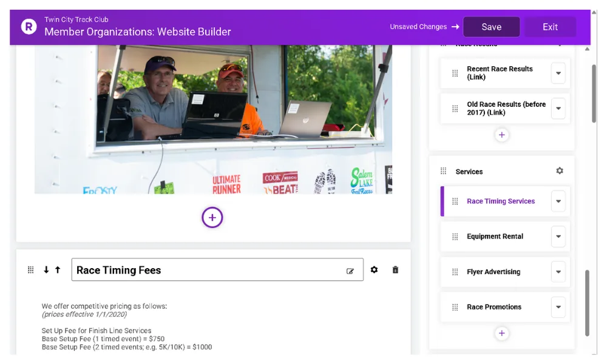Click the drag handle of Race Timing Services
Image resolution: width=607 pixels, height=364 pixels.
click(x=455, y=201)
